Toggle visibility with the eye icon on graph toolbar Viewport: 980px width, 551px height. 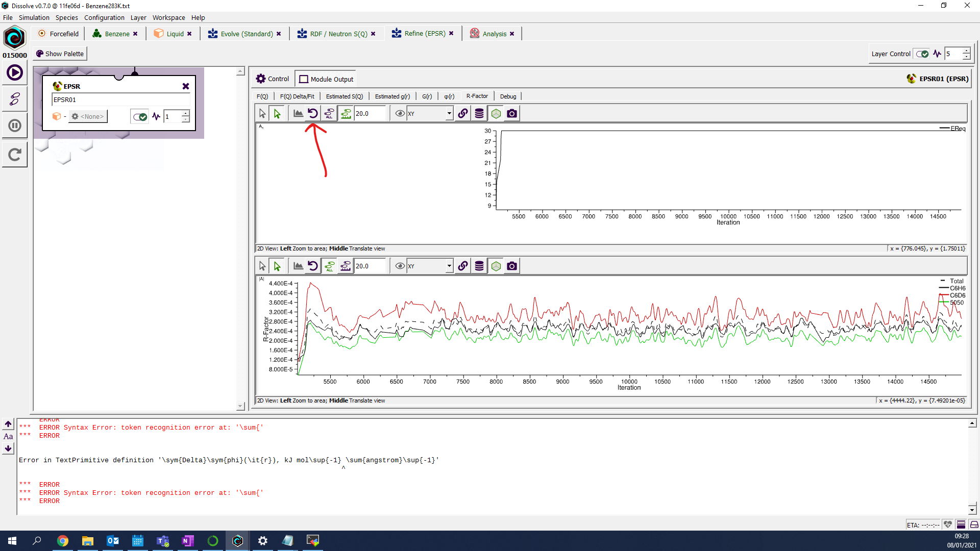click(400, 113)
